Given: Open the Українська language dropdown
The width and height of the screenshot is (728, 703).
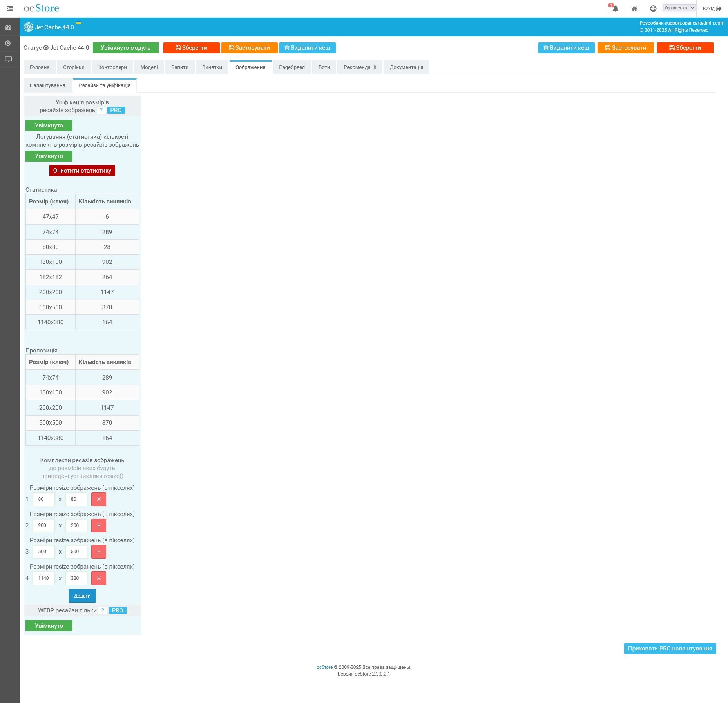Looking at the screenshot, I should (679, 8).
